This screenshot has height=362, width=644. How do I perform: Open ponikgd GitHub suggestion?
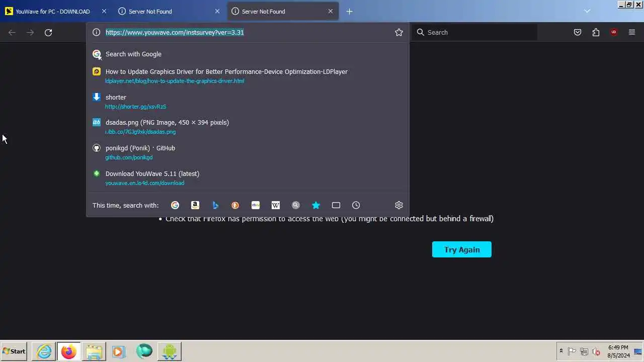coord(248,152)
